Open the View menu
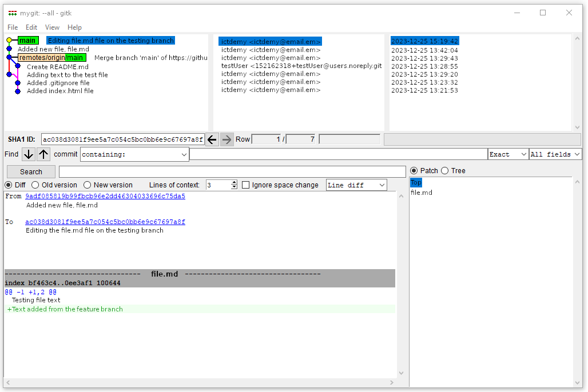 52,27
